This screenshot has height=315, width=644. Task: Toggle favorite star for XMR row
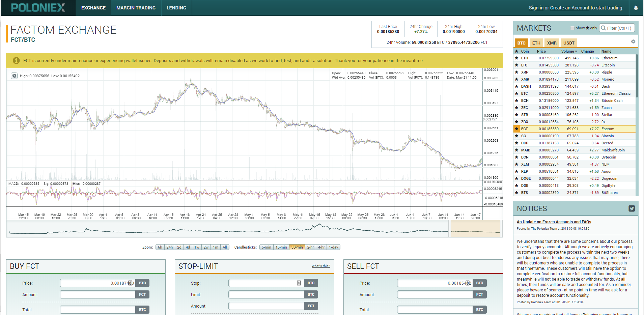[516, 79]
